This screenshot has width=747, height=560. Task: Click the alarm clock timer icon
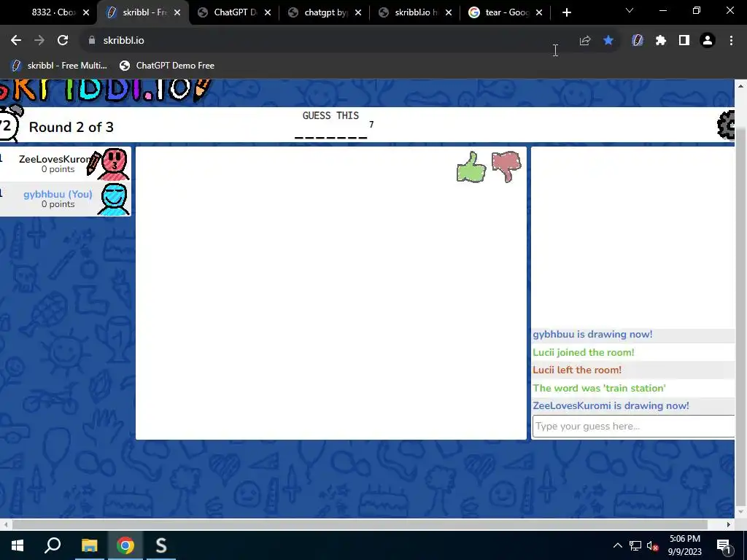coord(9,124)
